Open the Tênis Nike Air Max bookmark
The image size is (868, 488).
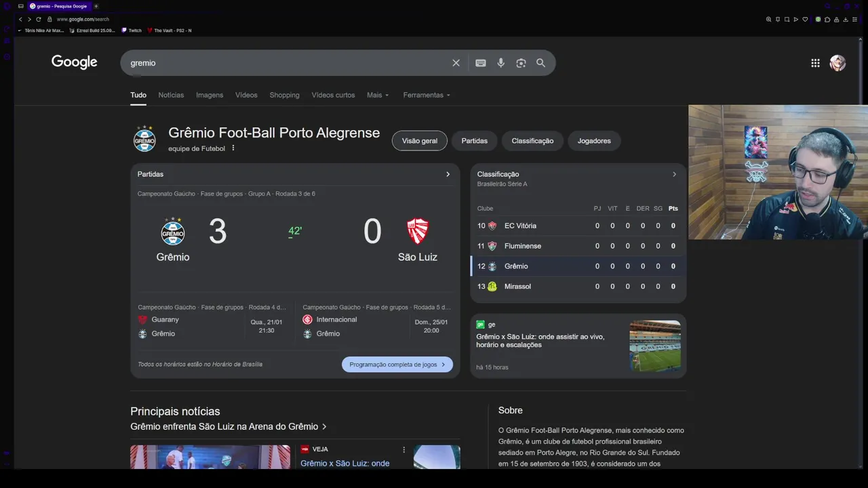[41, 30]
